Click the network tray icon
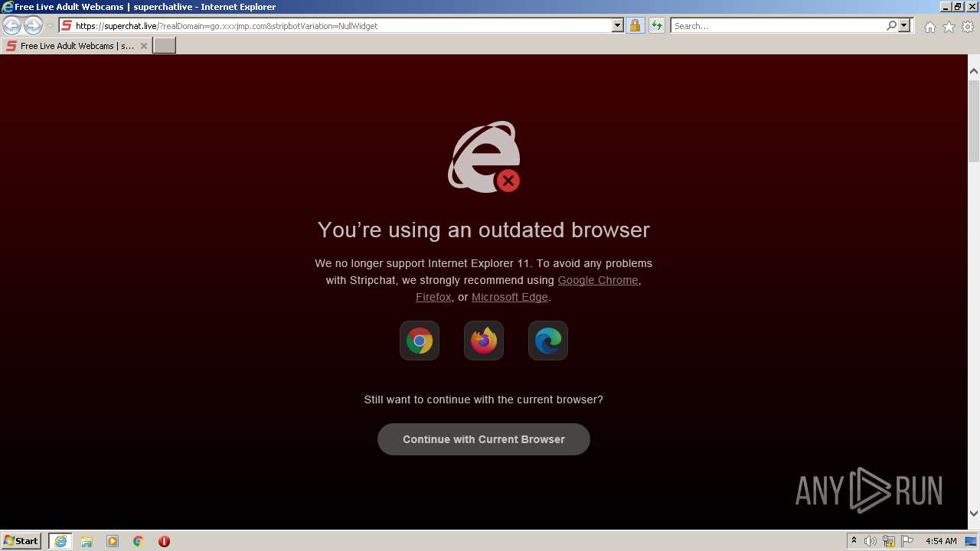Screen dimensions: 980x551 click(x=889, y=541)
